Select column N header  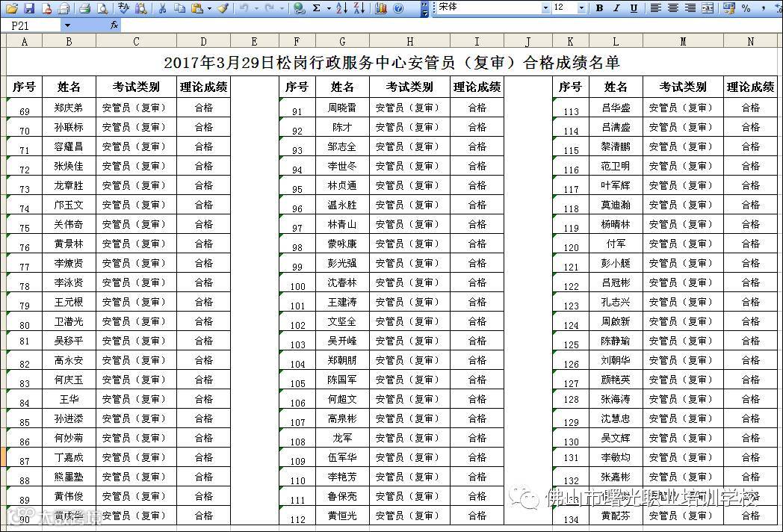(751, 41)
